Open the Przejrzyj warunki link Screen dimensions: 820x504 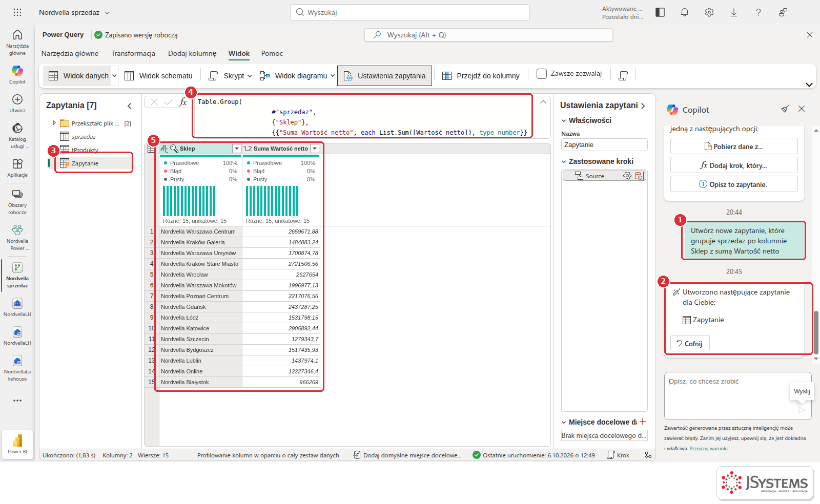(x=708, y=449)
